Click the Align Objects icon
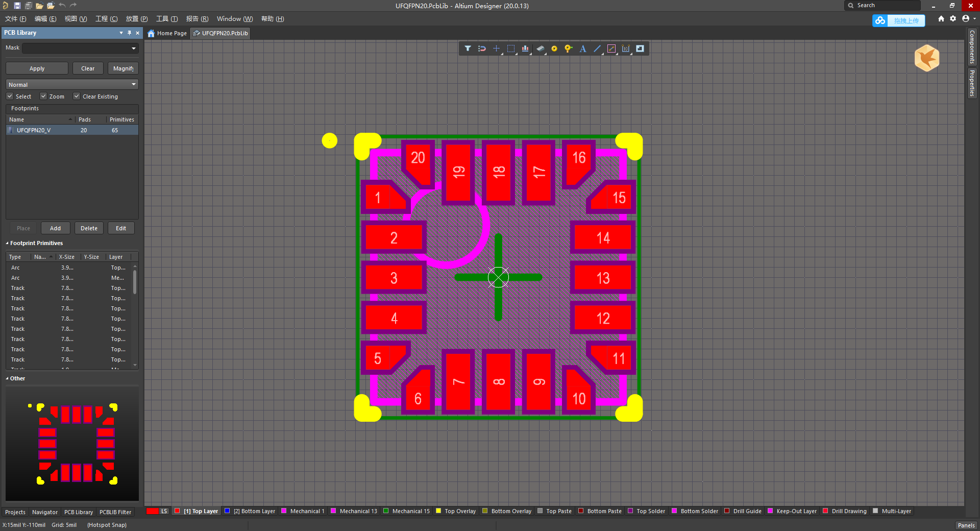Screen dimensions: 980x531 click(x=525, y=49)
